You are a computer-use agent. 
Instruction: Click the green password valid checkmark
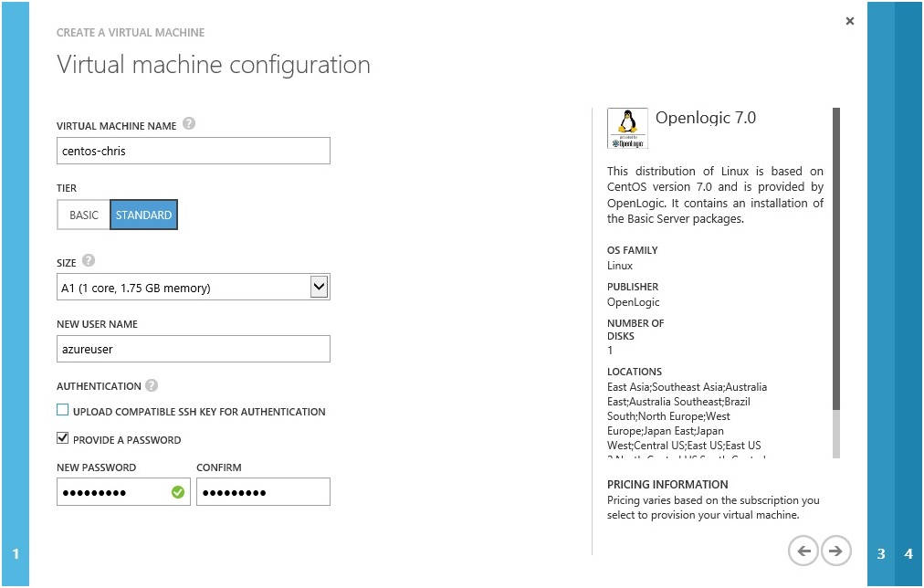178,492
